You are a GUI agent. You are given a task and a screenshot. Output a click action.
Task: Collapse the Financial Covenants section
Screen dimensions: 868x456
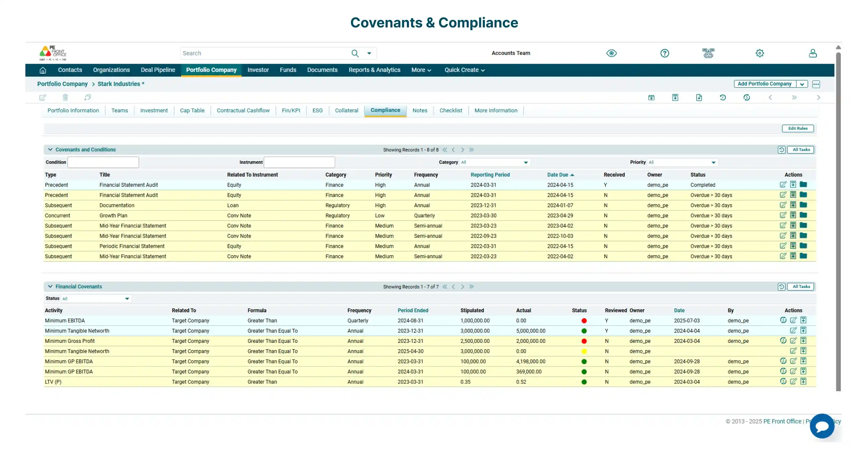50,286
